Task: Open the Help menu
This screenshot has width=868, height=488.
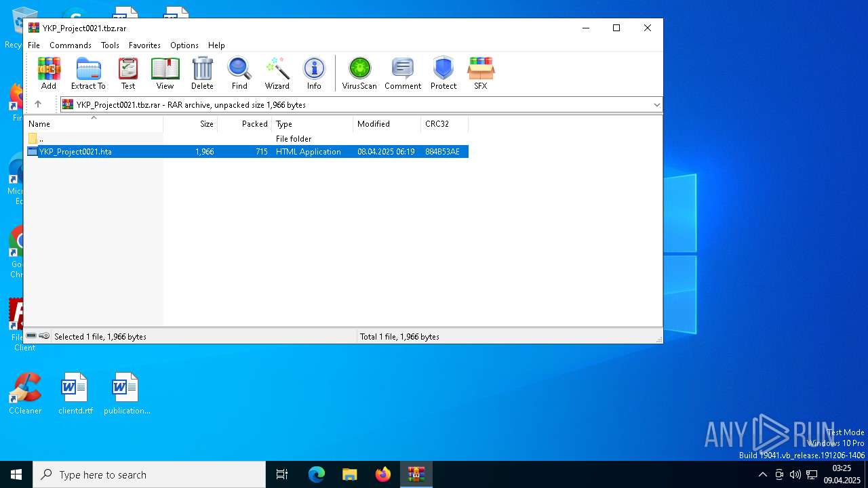Action: pyautogui.click(x=216, y=45)
